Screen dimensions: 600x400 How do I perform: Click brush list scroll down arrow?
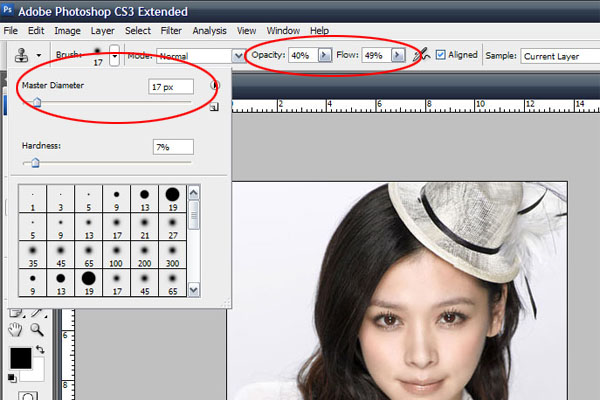point(194,290)
